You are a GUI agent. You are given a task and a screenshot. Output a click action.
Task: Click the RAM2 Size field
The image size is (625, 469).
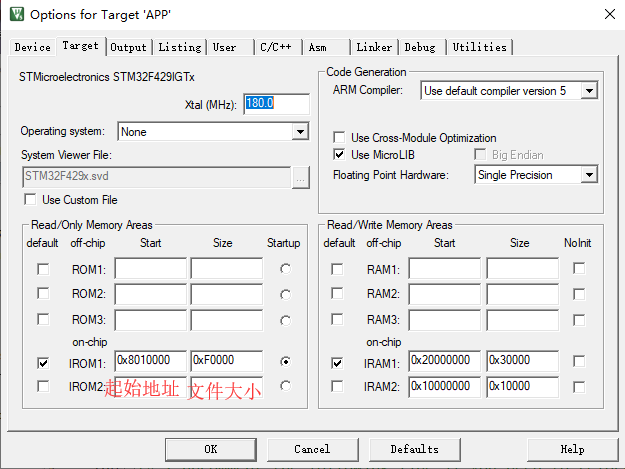point(522,294)
